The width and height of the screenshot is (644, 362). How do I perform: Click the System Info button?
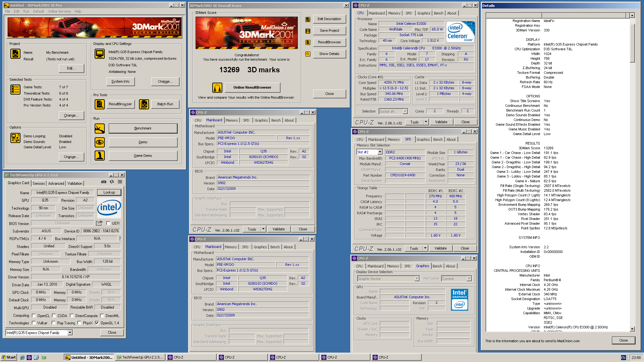(x=120, y=81)
